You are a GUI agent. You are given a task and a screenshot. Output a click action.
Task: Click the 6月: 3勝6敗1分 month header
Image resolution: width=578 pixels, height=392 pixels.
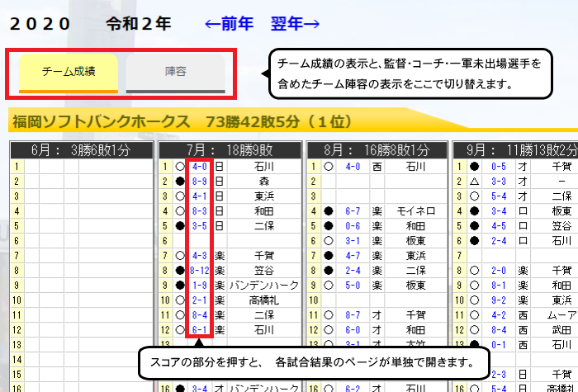click(82, 150)
